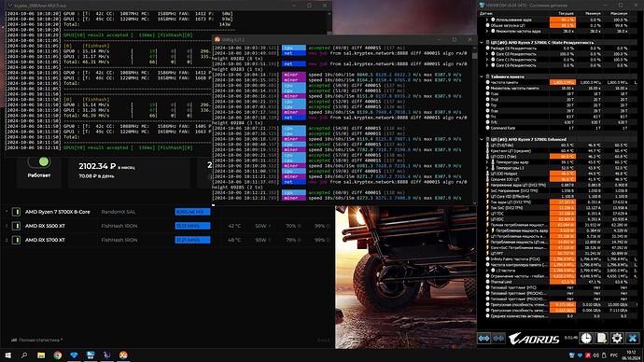Open taskbar Search magnifier
The width and height of the screenshot is (644, 362).
[x=24, y=355]
